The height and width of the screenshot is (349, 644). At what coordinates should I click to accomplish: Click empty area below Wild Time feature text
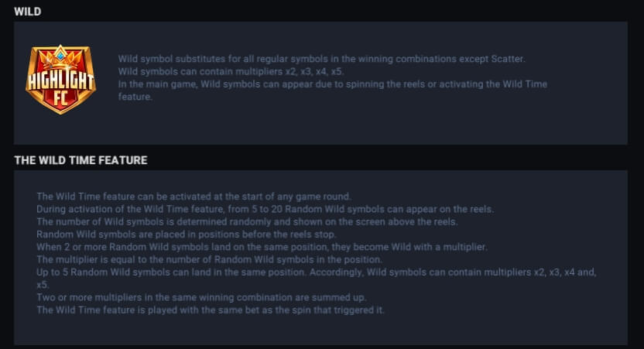pyautogui.click(x=320, y=330)
